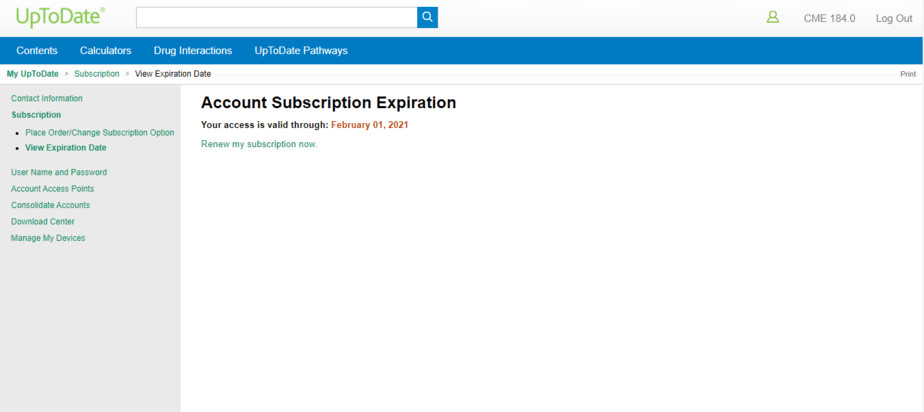Open the user profile icon

(x=772, y=17)
